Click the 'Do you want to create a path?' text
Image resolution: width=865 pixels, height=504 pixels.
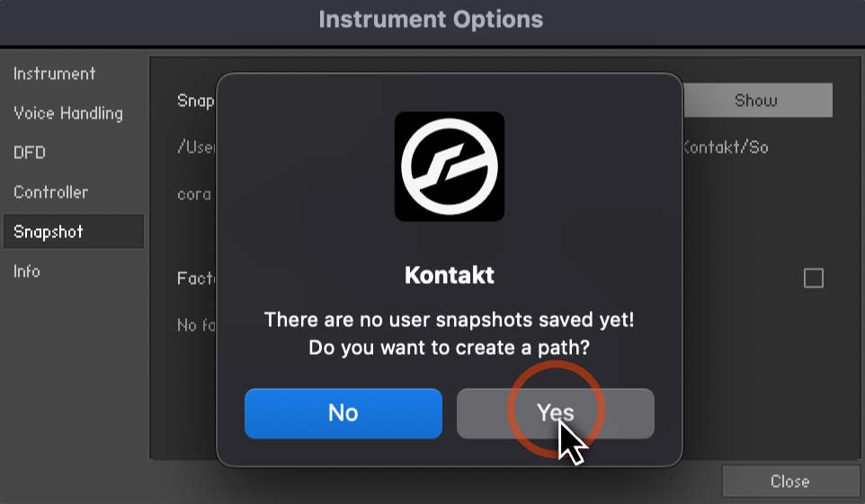pos(449,348)
